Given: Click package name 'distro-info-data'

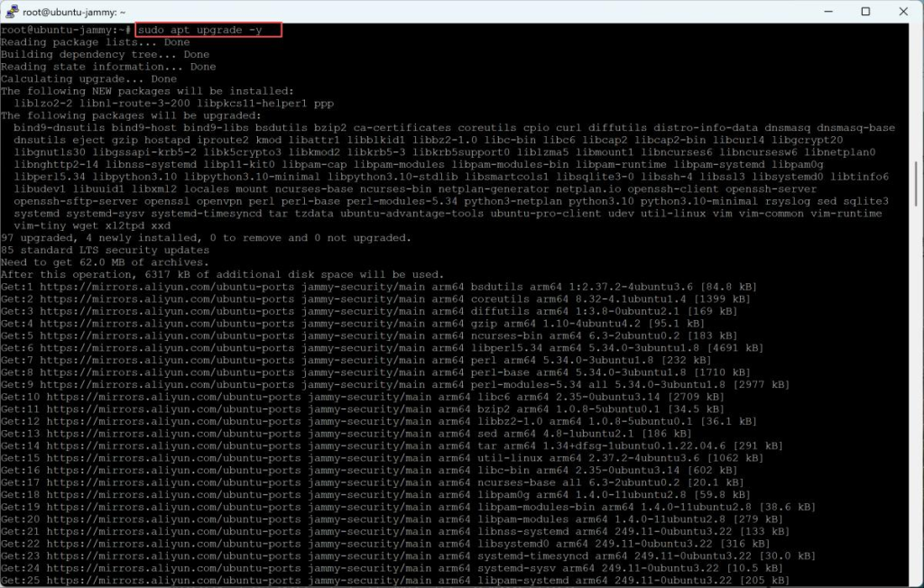Looking at the screenshot, I should pos(706,128).
